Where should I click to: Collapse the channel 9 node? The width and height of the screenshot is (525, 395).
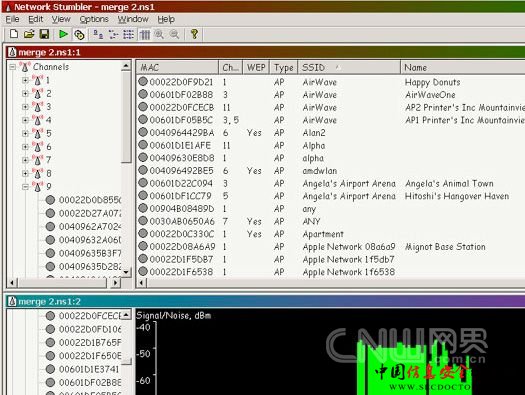[x=25, y=186]
